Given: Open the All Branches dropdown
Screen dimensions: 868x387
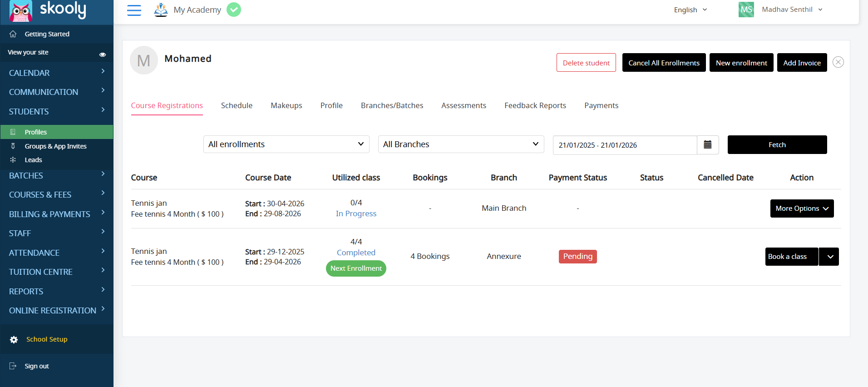Looking at the screenshot, I should click(x=461, y=144).
